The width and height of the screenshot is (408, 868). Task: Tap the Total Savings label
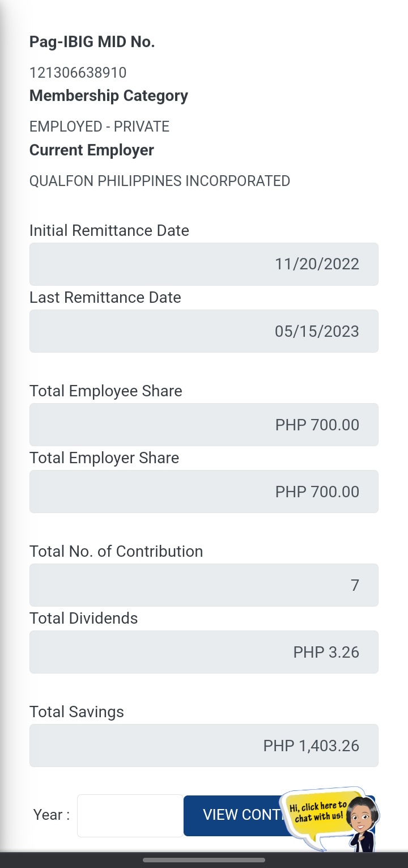[76, 712]
